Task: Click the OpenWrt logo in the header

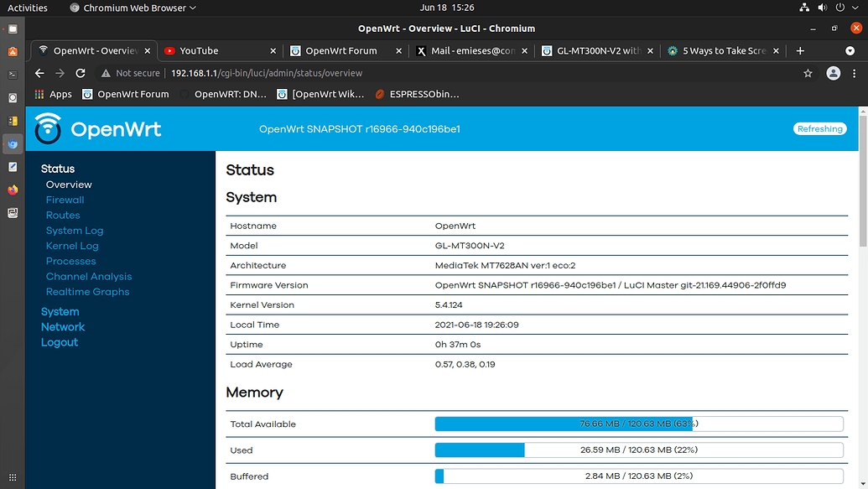Action: coord(48,128)
